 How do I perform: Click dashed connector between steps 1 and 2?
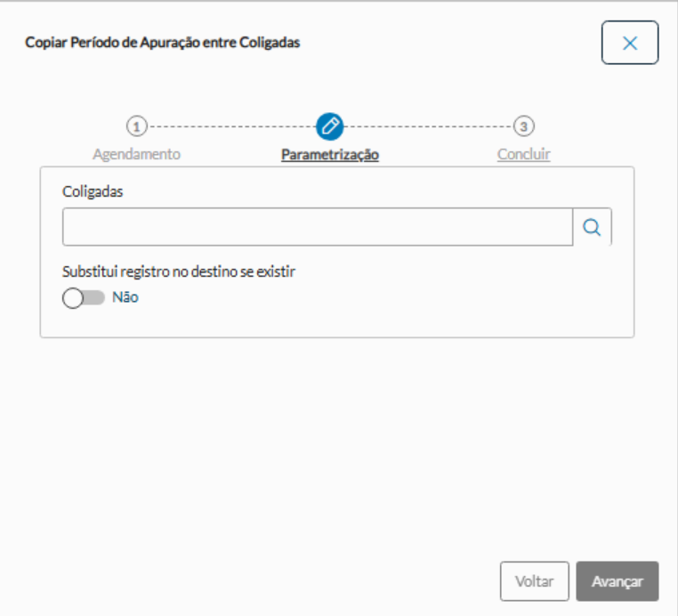coord(231,126)
